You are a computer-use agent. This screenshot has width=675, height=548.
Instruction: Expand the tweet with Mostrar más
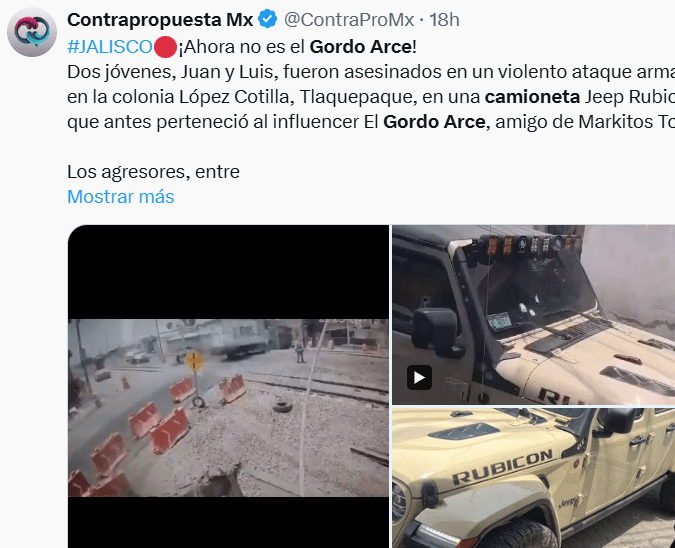121,197
